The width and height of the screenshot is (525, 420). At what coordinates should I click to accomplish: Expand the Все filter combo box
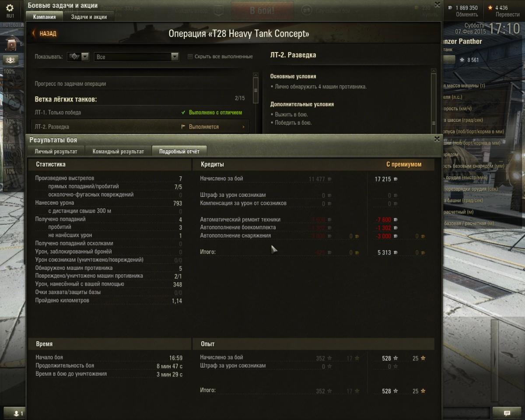pyautogui.click(x=136, y=56)
